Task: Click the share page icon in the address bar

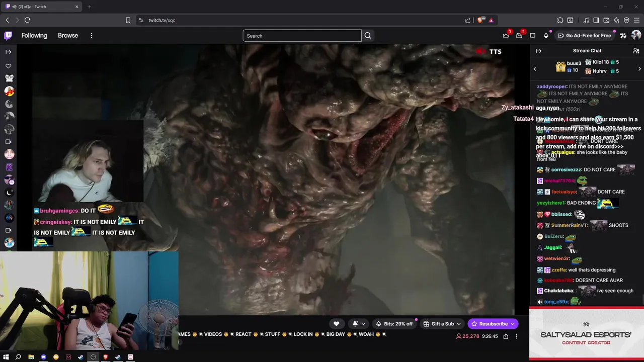Action: (x=468, y=20)
